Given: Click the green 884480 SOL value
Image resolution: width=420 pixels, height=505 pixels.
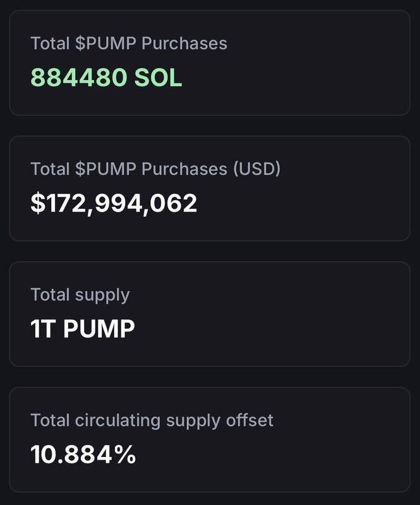Looking at the screenshot, I should click(x=106, y=78).
